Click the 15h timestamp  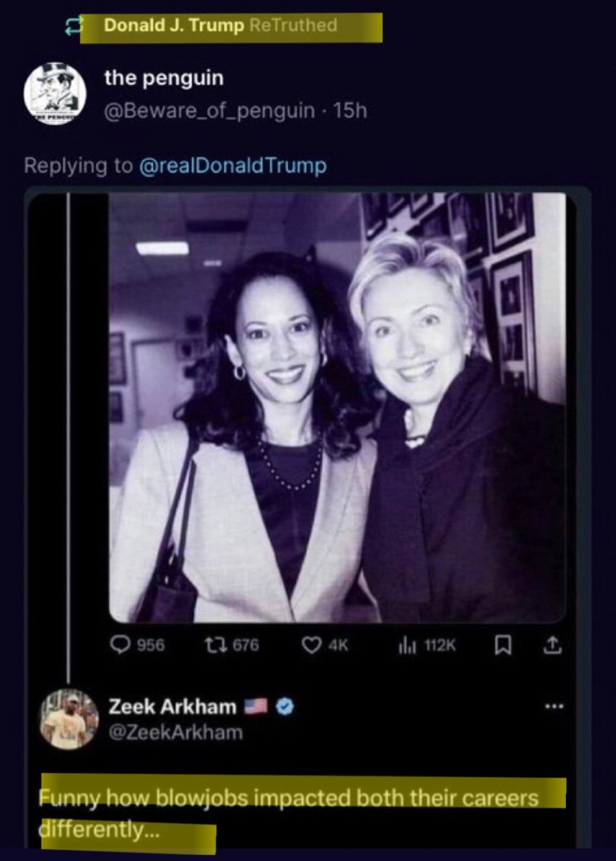[x=350, y=110]
